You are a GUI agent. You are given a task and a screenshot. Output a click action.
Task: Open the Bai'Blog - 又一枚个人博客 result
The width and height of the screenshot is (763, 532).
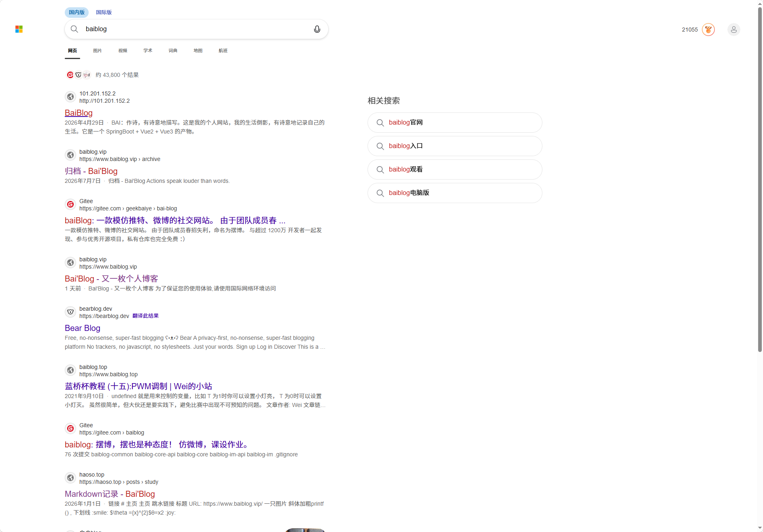pos(111,279)
